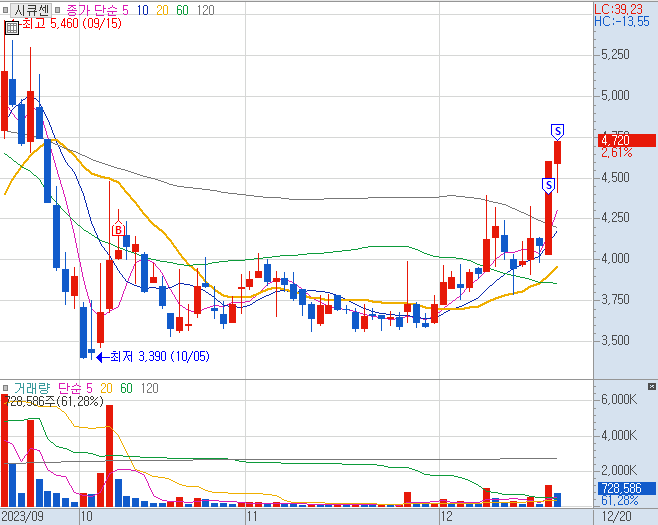Click the tallest October red volume bar
This screenshot has width=658, height=525.
click(110, 456)
